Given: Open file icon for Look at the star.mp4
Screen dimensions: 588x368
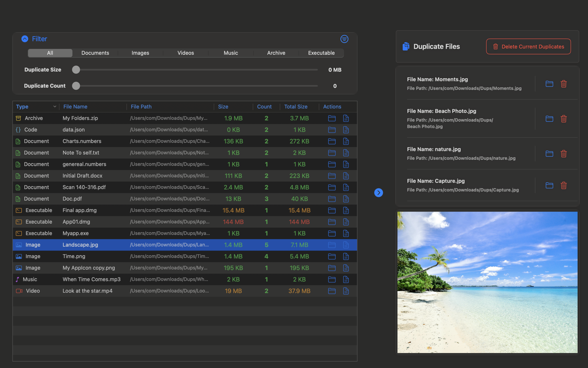Looking at the screenshot, I should 346,291.
